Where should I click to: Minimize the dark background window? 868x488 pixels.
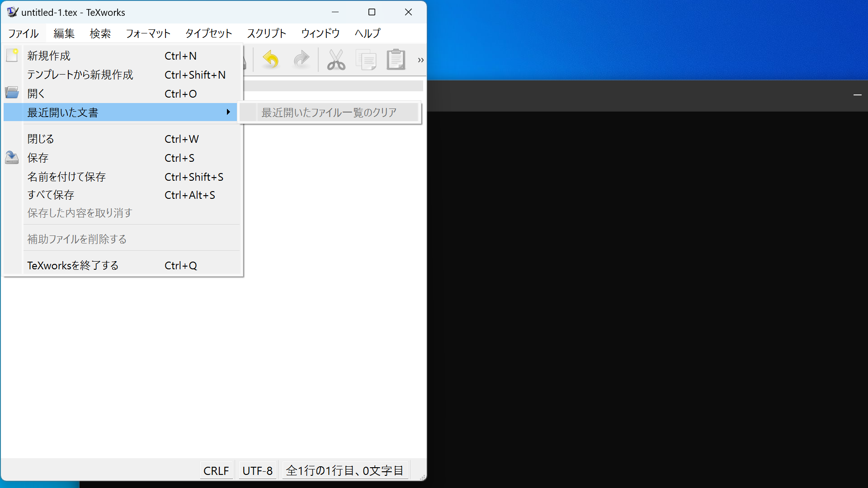pyautogui.click(x=857, y=95)
